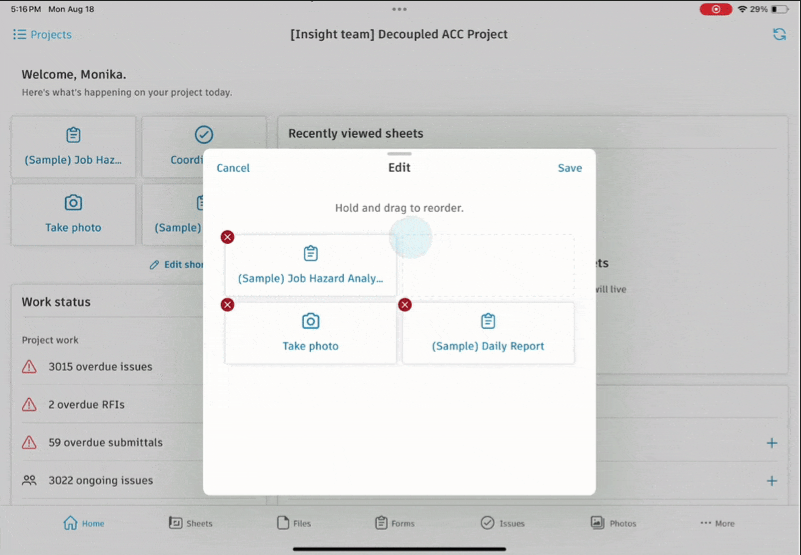Tap the background Take photo shortcut
This screenshot has width=801, height=555.
tap(73, 215)
